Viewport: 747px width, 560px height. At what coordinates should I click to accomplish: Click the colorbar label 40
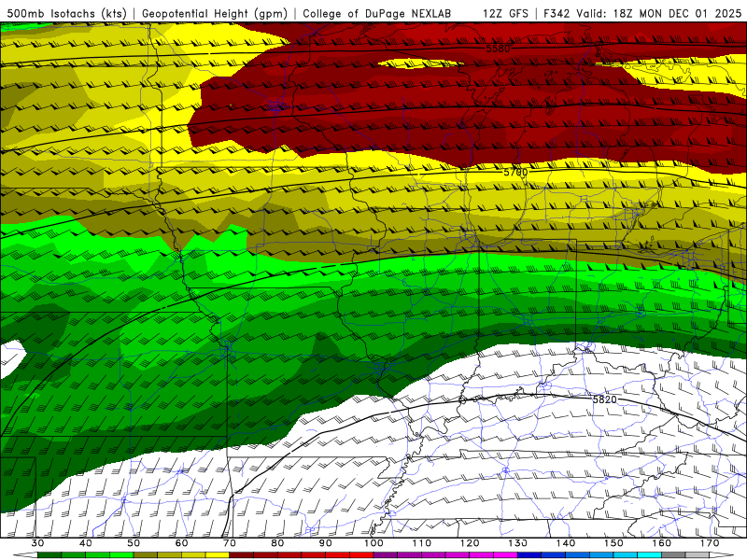pos(86,543)
